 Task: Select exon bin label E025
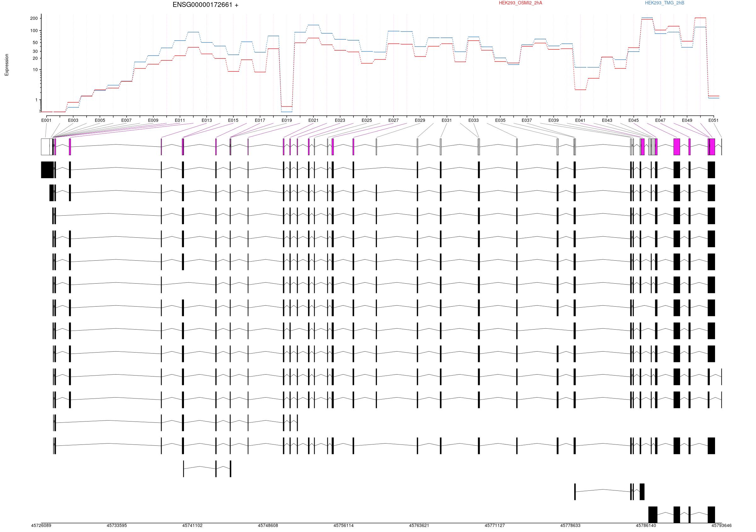click(367, 121)
